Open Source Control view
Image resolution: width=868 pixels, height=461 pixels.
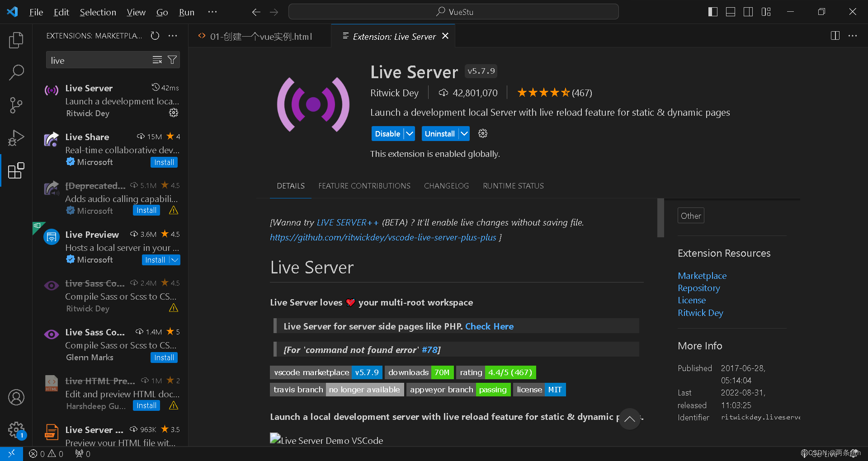tap(16, 105)
